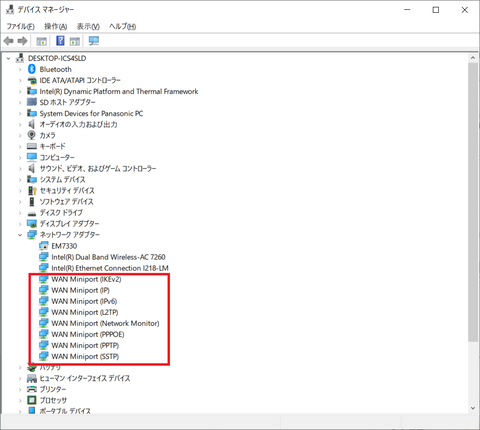Select WAN Miniport (PPTP)
Viewport: 480px width, 430px height.
(x=85, y=345)
